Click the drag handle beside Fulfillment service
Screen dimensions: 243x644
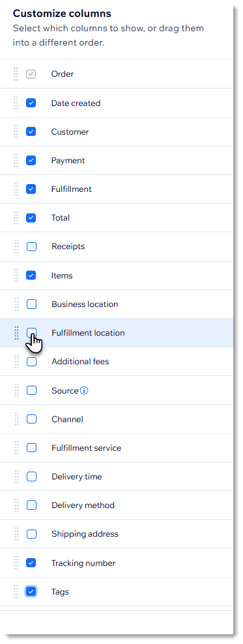click(16, 448)
